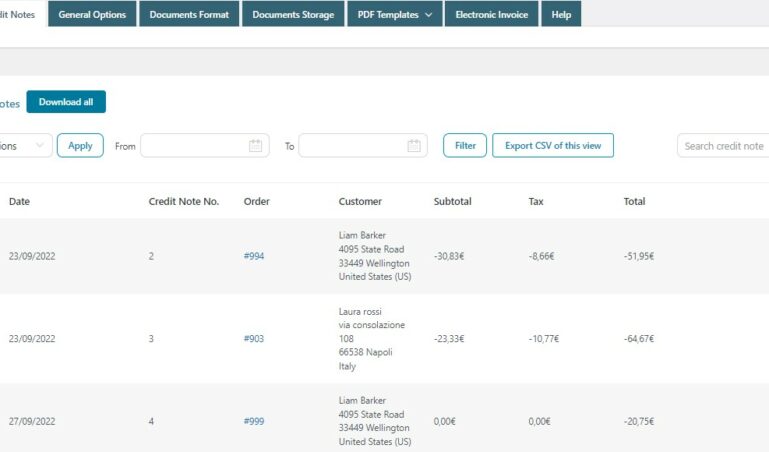The height and width of the screenshot is (452, 769).
Task: Open order #994 link
Action: 254,256
